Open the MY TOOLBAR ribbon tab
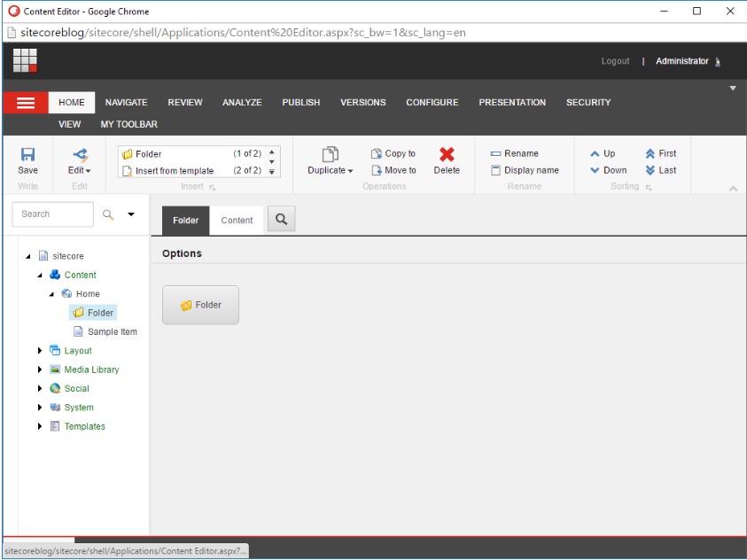 pyautogui.click(x=129, y=124)
